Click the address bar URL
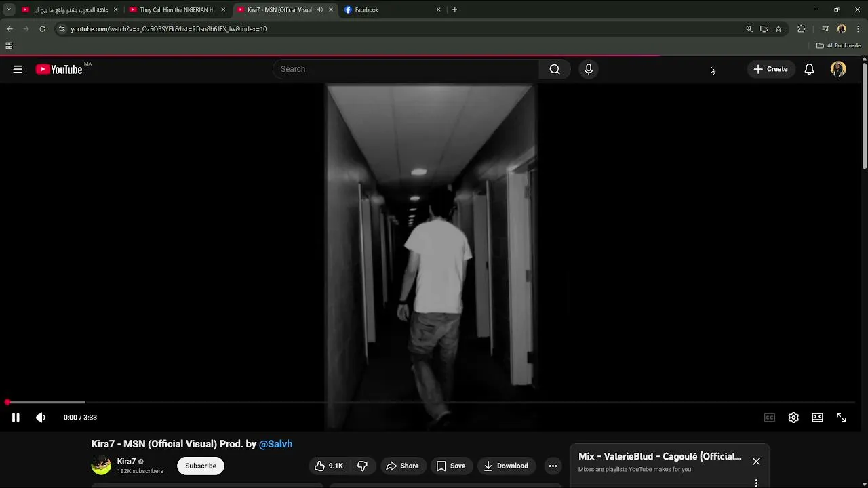Screen dimensions: 868x488 pos(169,28)
